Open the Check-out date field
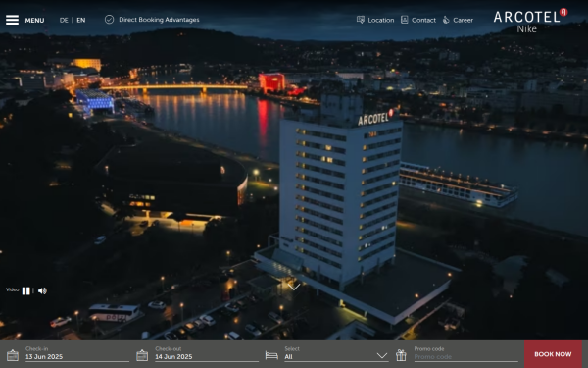The image size is (588, 368). pos(207,354)
